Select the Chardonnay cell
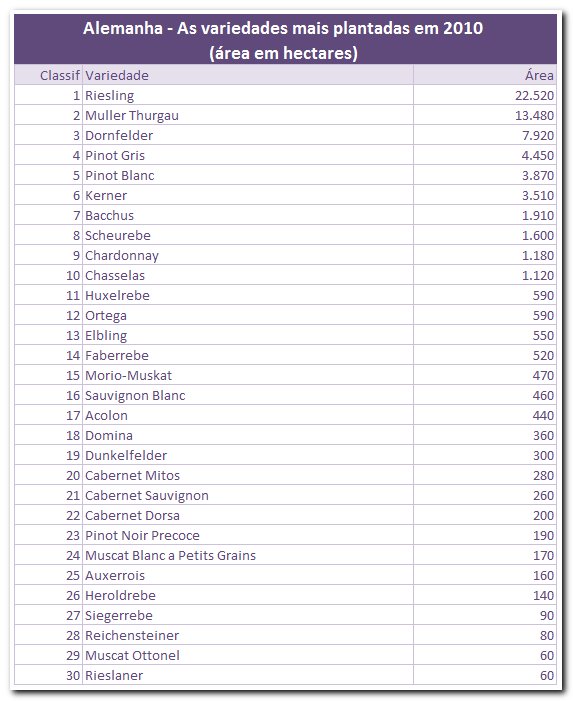This screenshot has height=701, width=573. click(x=248, y=255)
